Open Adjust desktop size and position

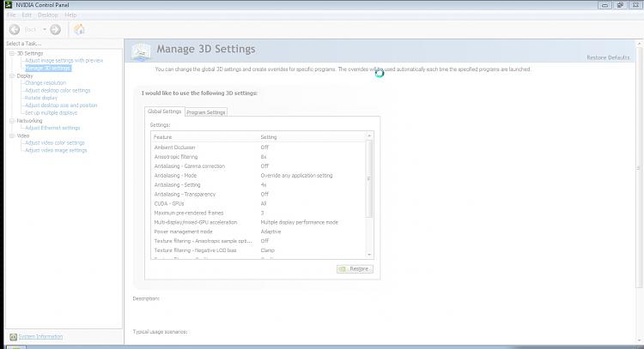(61, 105)
